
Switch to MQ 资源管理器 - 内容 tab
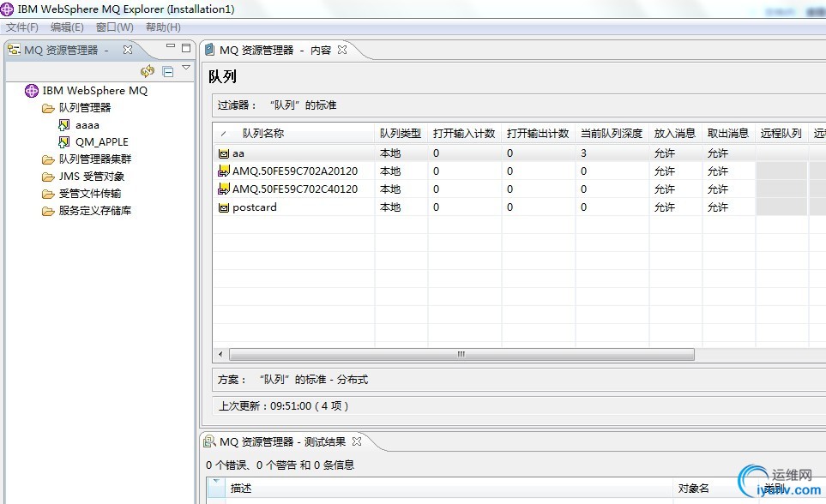coord(275,50)
